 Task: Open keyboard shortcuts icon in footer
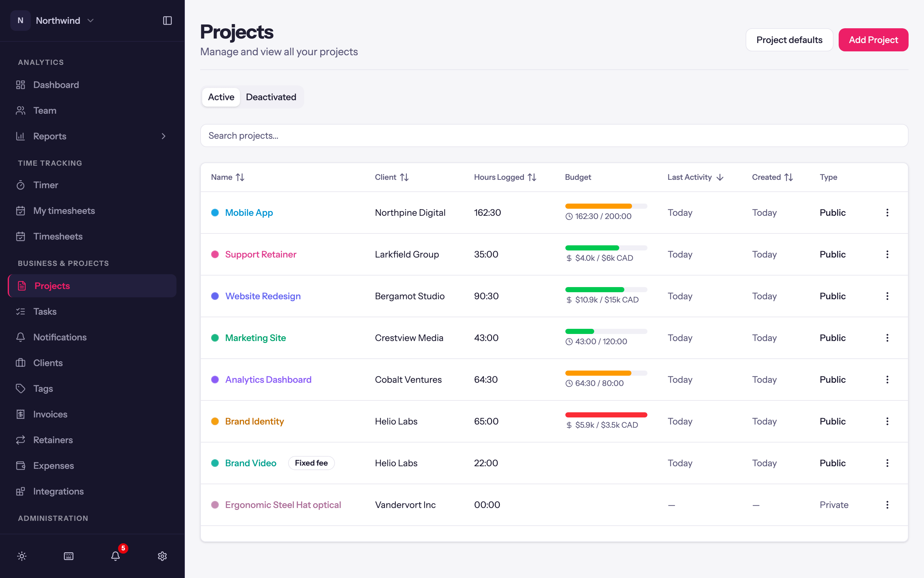69,556
